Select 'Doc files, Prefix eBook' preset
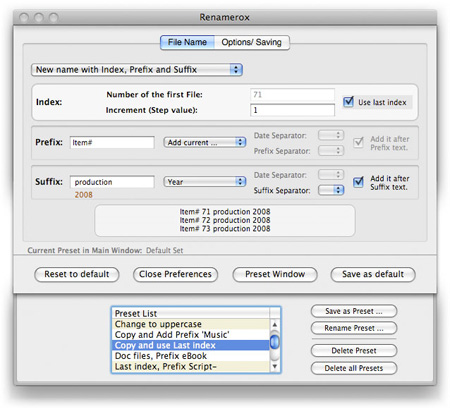Image resolution: width=450 pixels, height=409 pixels. (190, 356)
